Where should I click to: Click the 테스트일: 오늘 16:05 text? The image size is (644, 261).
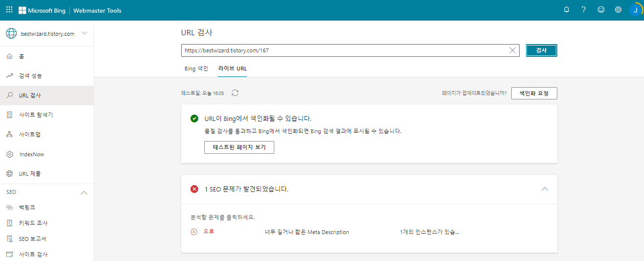pos(203,93)
